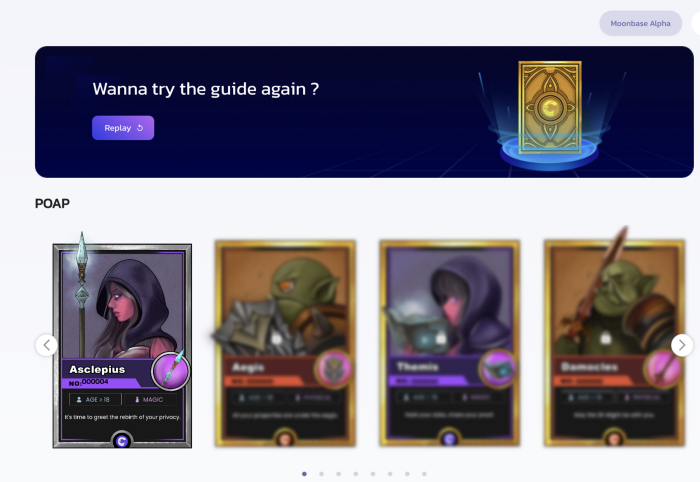Click the logo emblem at the bottom of Asclepius
This screenshot has height=482, width=700.
click(x=122, y=441)
